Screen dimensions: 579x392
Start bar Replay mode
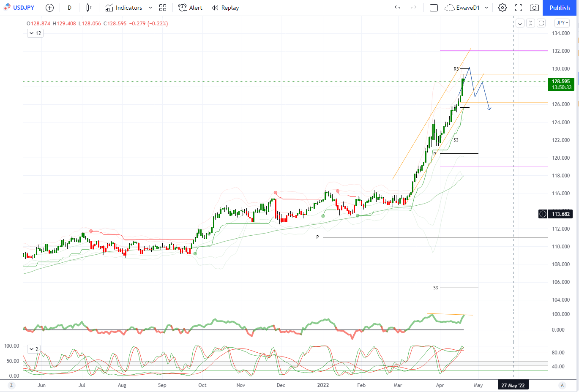pos(225,8)
